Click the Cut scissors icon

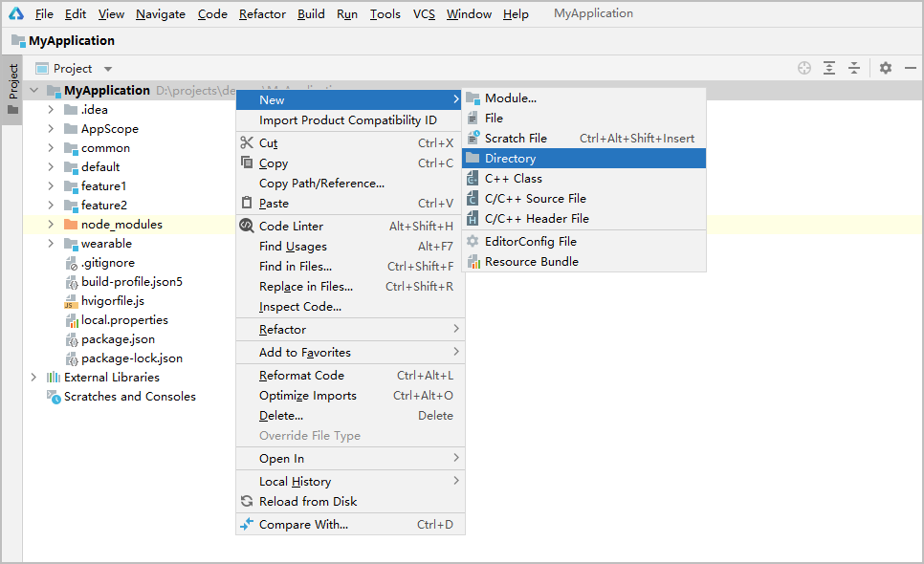click(247, 142)
